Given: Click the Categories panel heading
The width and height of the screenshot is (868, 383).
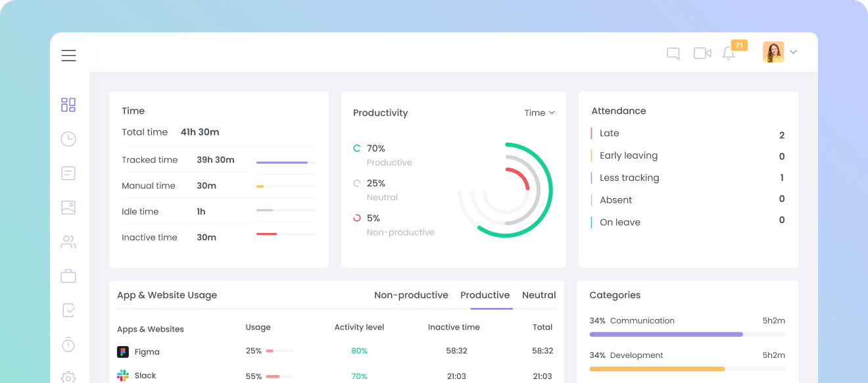Looking at the screenshot, I should click(615, 295).
